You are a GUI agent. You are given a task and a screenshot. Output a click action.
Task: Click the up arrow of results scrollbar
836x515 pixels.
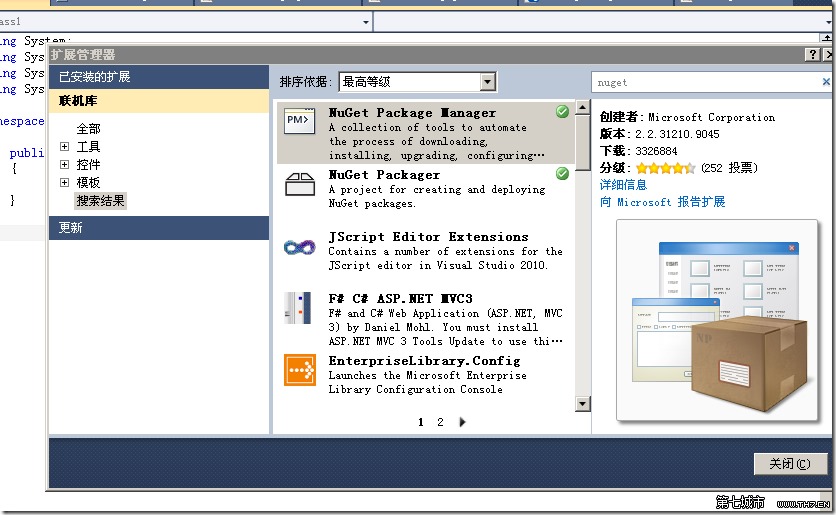tap(582, 107)
